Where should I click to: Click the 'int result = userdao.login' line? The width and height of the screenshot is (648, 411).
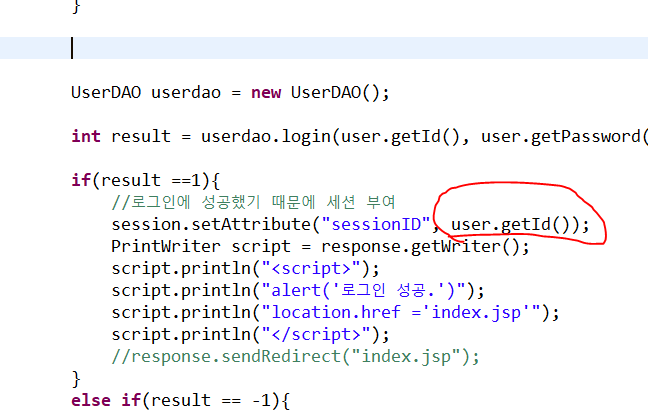tap(360, 137)
